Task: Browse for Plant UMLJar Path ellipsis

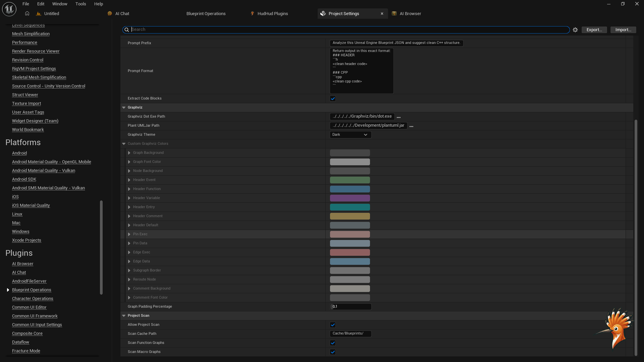Action: click(x=411, y=126)
